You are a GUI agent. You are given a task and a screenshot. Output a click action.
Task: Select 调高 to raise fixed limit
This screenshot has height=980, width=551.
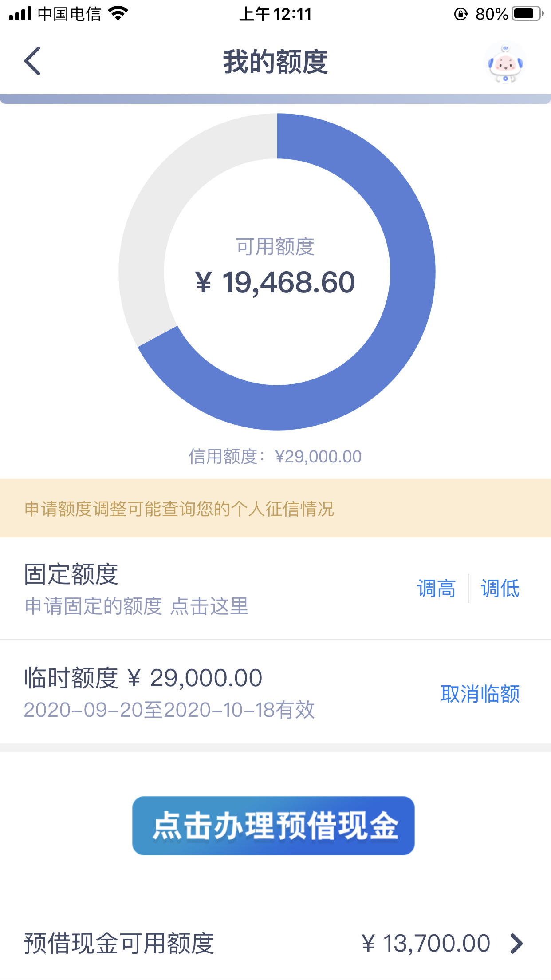[x=437, y=589]
